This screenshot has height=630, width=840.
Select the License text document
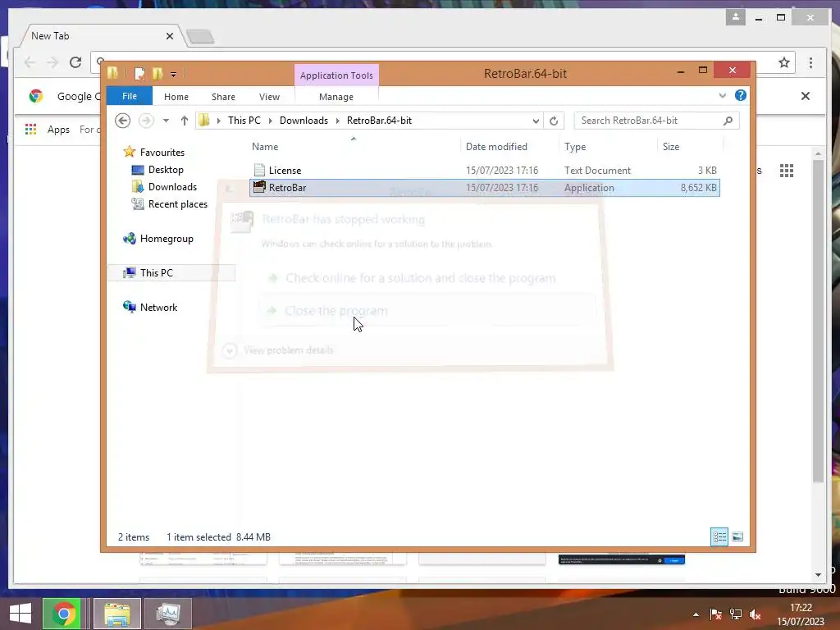[484, 171]
